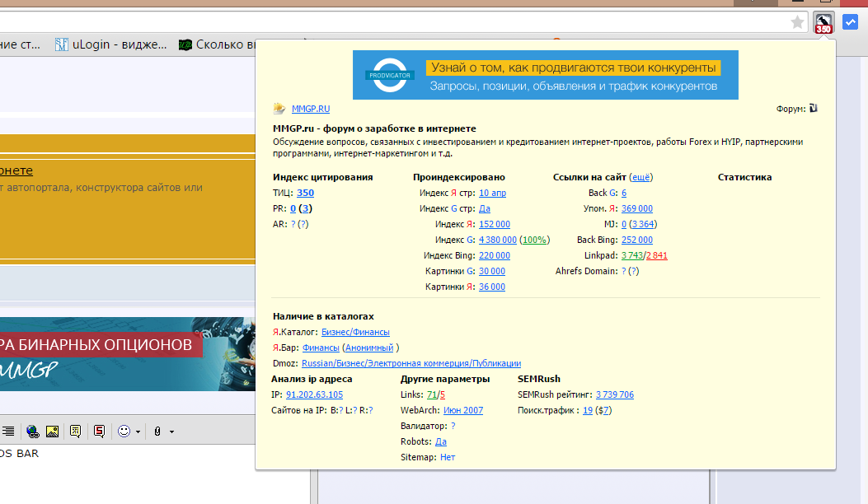Click the blue checkmark extension icon
The image size is (868, 504).
click(x=850, y=22)
